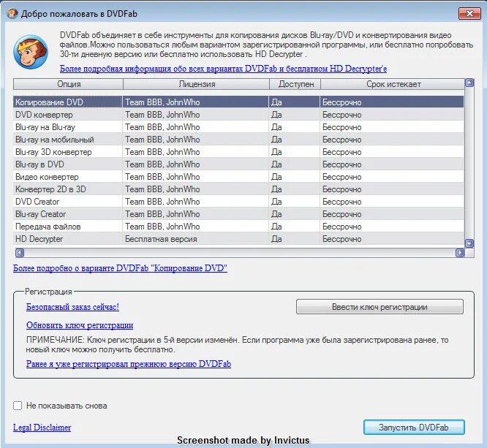Viewport: 487px width, 448px height.
Task: Click the DVDFab monkey mascot logo
Action: tap(31, 52)
